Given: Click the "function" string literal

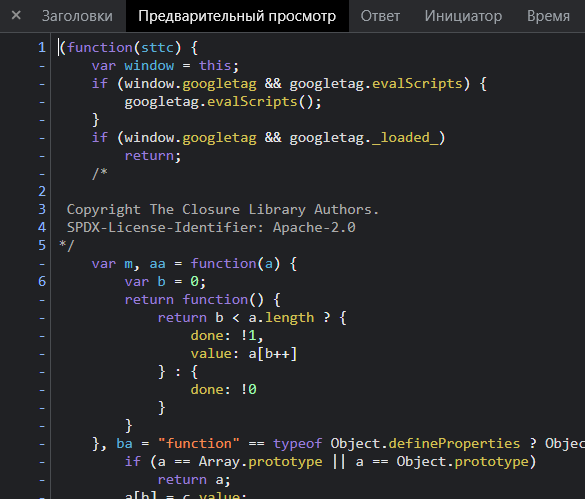Looking at the screenshot, I should pos(198,443).
